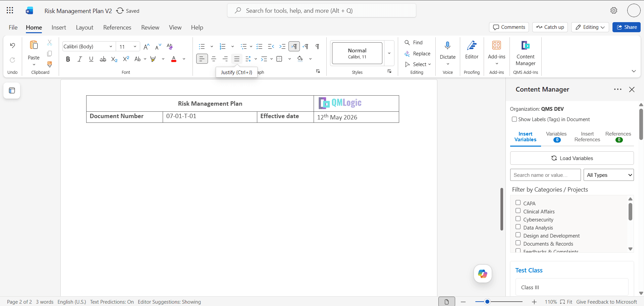Open the app launcher grid

tap(10, 10)
